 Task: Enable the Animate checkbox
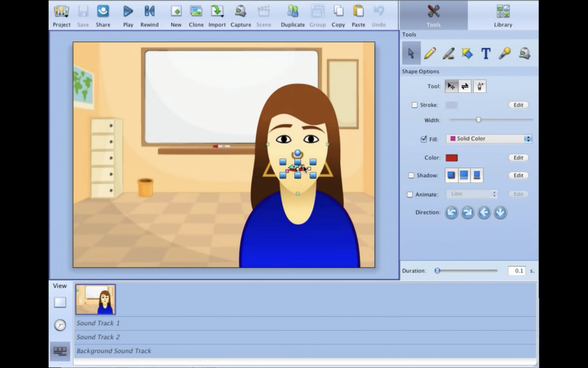[409, 194]
